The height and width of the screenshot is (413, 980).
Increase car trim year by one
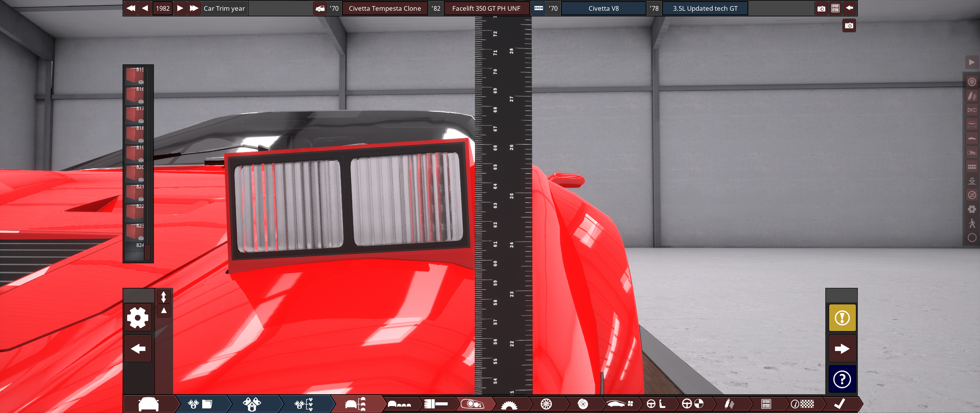[180, 8]
